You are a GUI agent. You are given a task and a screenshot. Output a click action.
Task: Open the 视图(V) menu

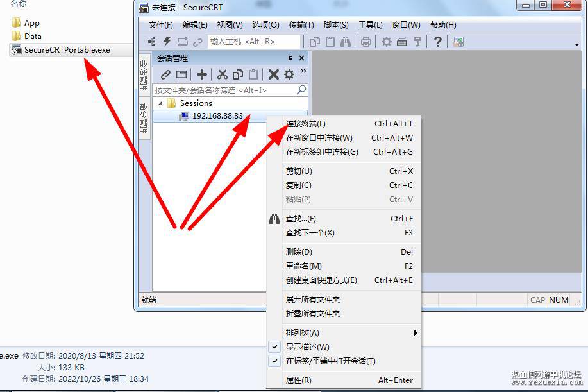(230, 25)
